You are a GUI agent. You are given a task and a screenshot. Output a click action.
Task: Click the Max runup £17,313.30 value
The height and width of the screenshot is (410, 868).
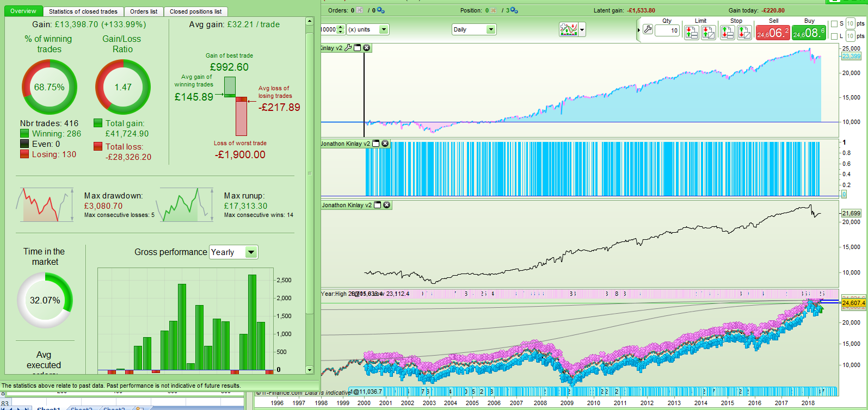(x=246, y=206)
